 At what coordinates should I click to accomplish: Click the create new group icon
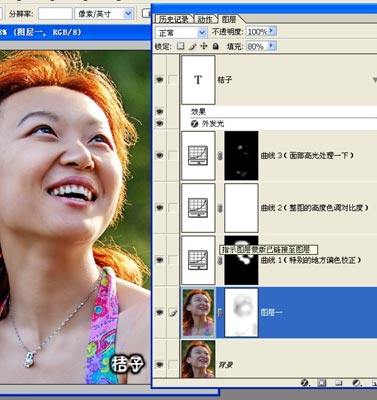pyautogui.click(x=339, y=383)
